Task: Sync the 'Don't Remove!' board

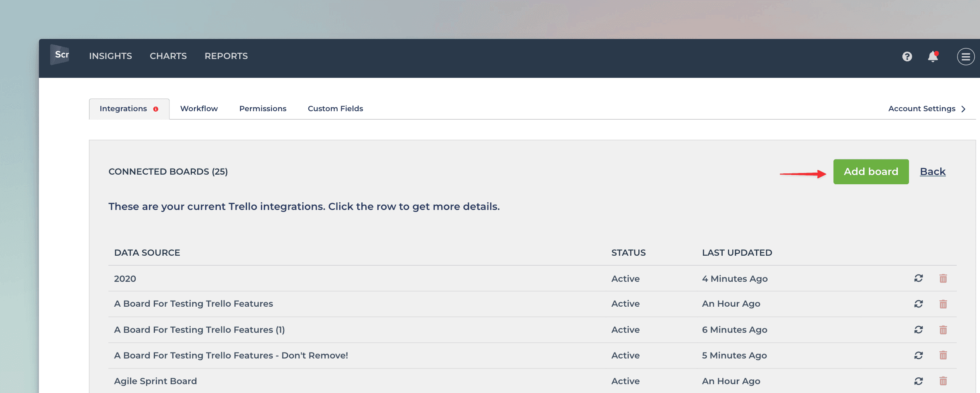Action: coord(919,355)
